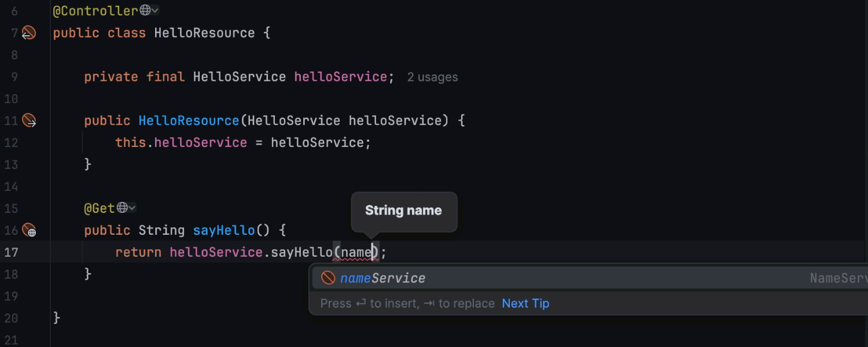This screenshot has width=868, height=347.
Task: Click the bean gutter icon beside line 7
Action: tap(28, 33)
